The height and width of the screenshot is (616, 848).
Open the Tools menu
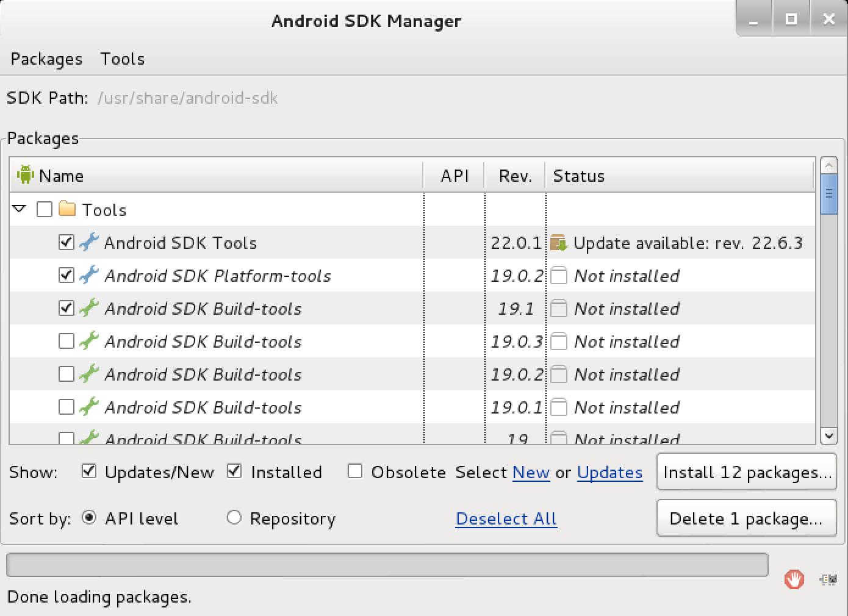point(123,59)
